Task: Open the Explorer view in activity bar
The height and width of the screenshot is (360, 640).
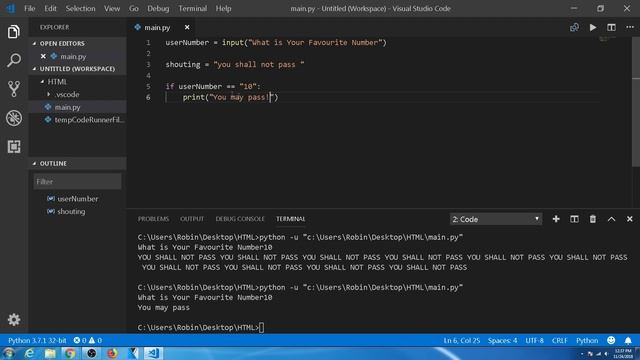Action: [x=13, y=32]
